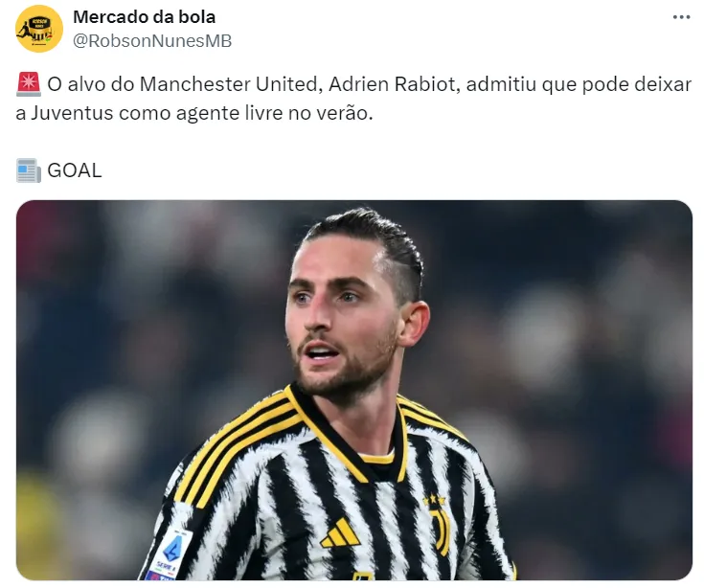This screenshot has width=704, height=588.
Task: Click the newspaper emoji beside GOAL
Action: coord(29,170)
